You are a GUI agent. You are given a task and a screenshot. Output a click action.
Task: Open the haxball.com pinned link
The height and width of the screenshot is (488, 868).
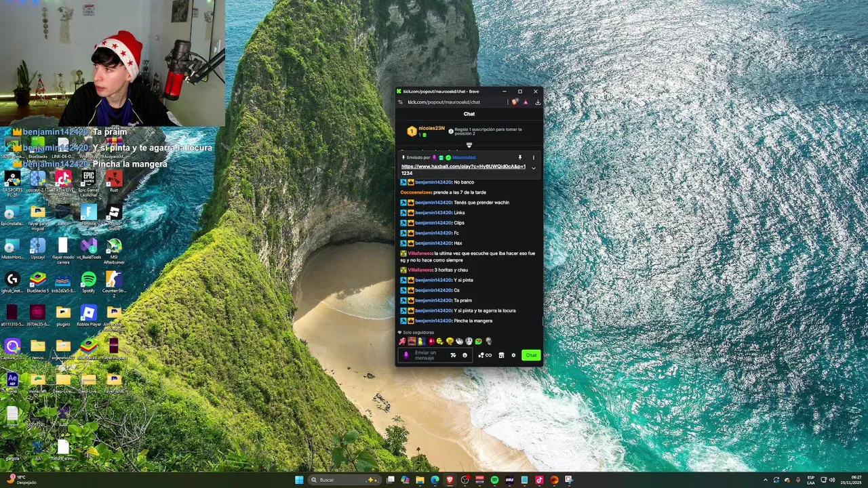pyautogui.click(x=463, y=166)
